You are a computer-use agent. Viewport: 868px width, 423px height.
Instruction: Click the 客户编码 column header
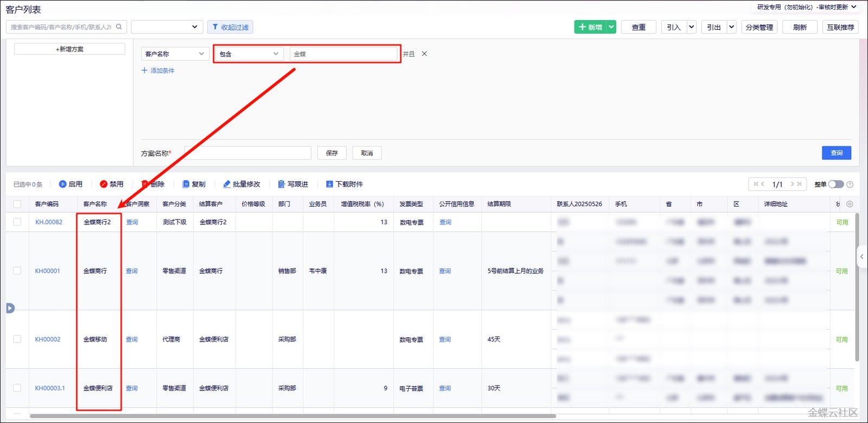47,204
